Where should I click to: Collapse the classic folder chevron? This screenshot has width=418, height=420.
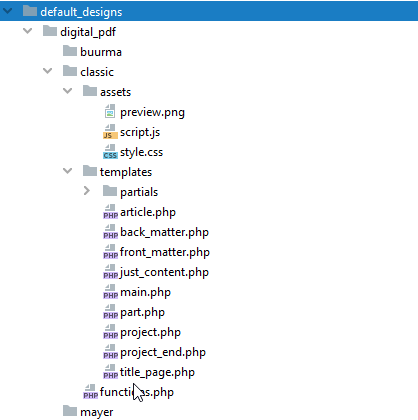[47, 71]
